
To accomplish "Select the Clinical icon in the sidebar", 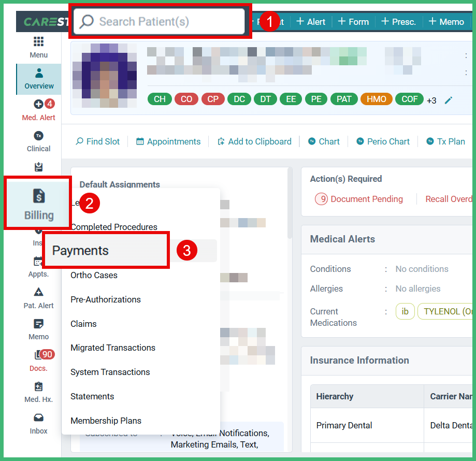I will (38, 141).
